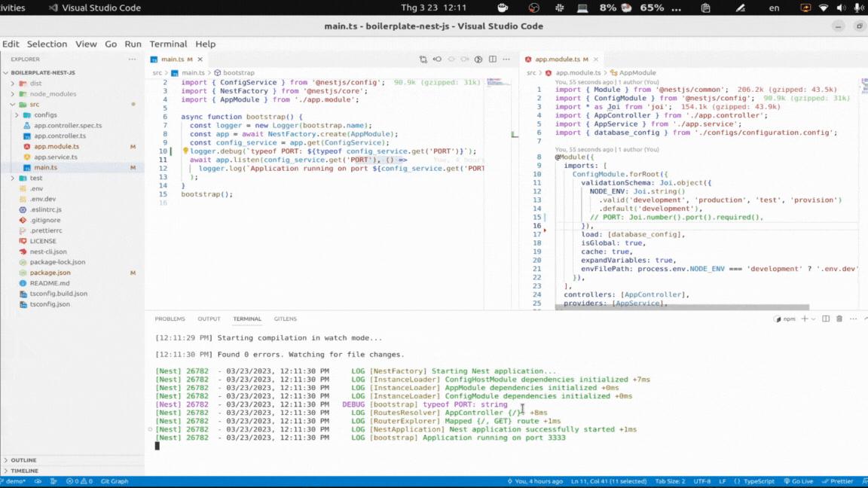The height and width of the screenshot is (488, 868).
Task: Switch to the OUTPUT panel tab
Action: coord(209,319)
